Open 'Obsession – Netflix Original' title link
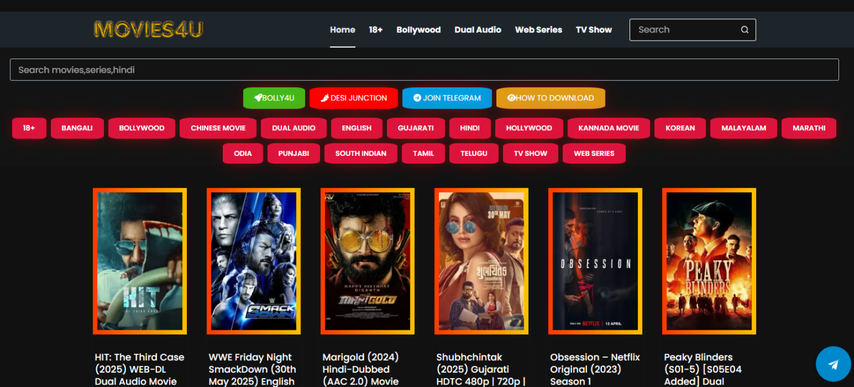 tap(595, 370)
